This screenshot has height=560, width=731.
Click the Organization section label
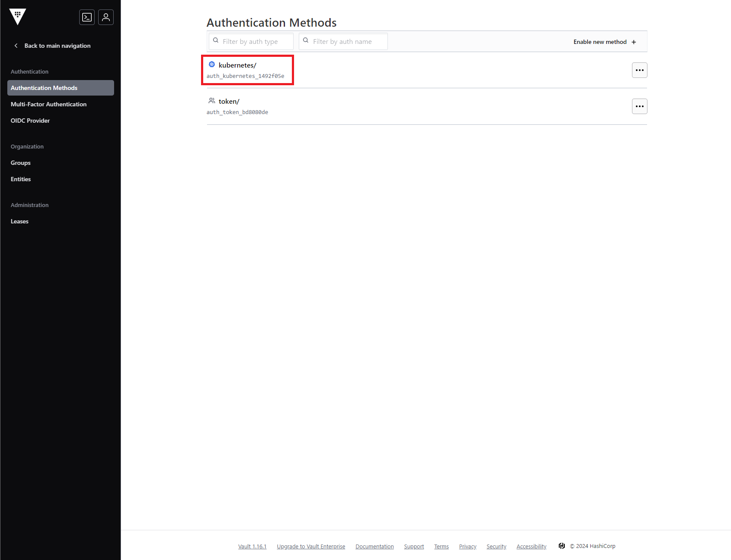[27, 146]
